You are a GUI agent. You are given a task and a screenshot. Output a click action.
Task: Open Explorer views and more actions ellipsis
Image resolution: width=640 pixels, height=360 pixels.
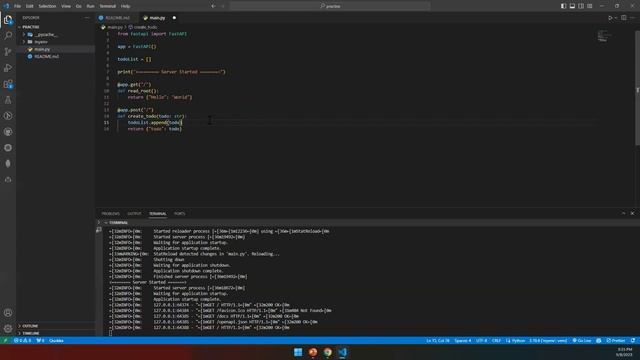point(87,18)
